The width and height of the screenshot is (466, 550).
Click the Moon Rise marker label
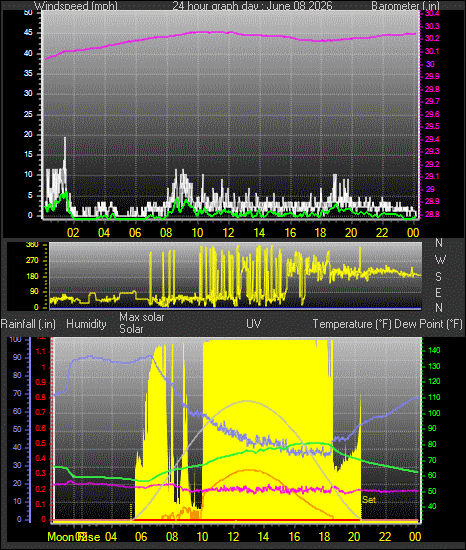pyautogui.click(x=74, y=537)
